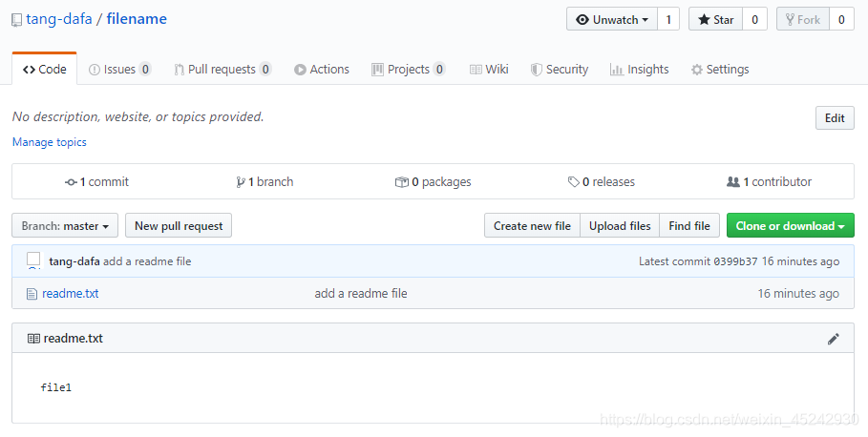Click Create new file button
Screen dimensions: 868x437
532,226
